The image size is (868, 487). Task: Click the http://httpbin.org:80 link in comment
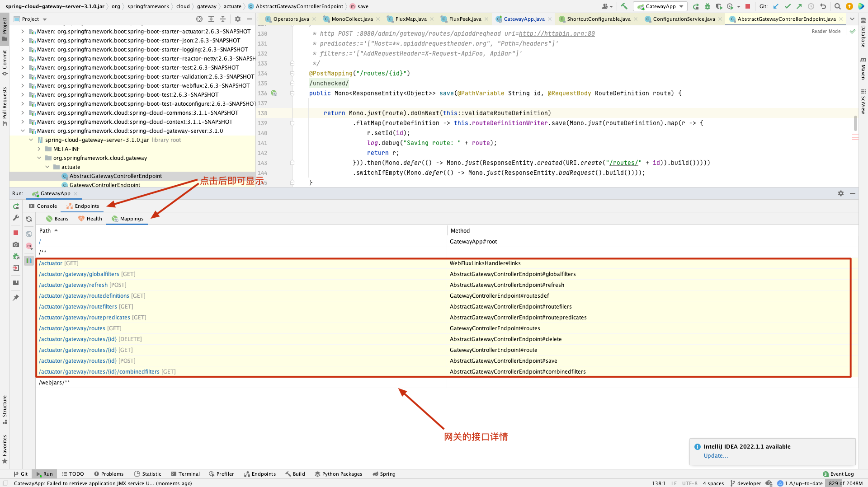557,34
